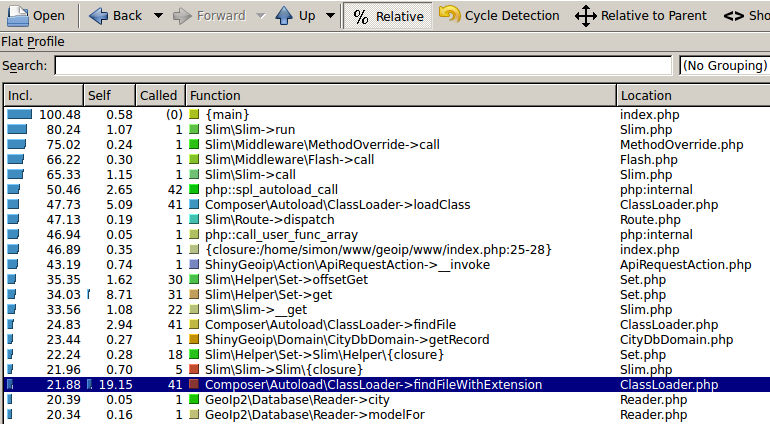The width and height of the screenshot is (770, 424).
Task: Click red square beside Slim\{closure}
Action: tap(194, 369)
